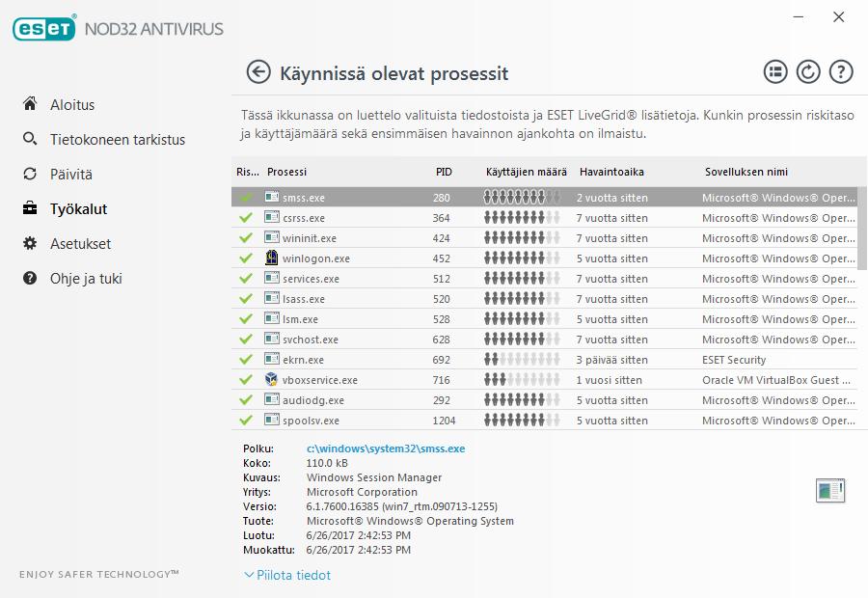The image size is (868, 598).
Task: Select the spoolsv.exe process name
Action: 311,421
